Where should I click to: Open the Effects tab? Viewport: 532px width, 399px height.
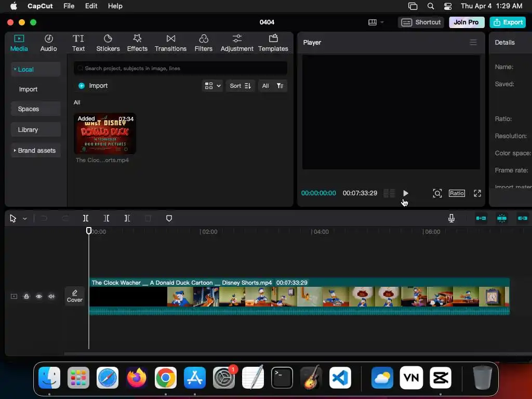coord(137,43)
